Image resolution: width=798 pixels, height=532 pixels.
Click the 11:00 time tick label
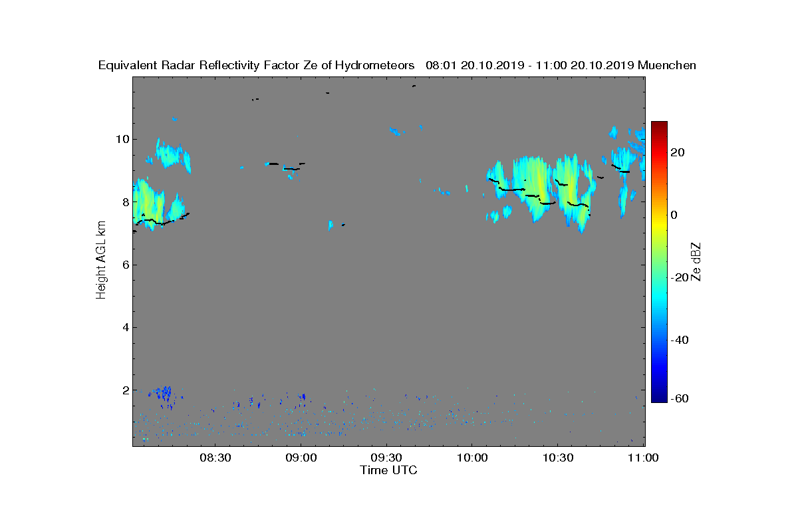pos(643,458)
